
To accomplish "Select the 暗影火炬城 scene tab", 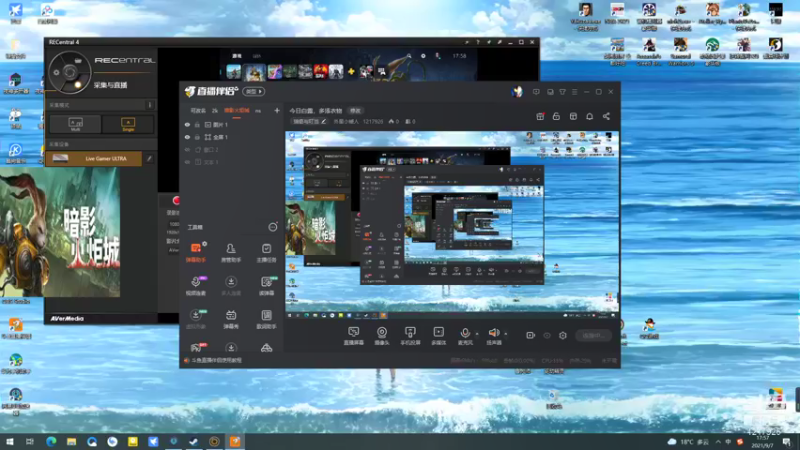I will pos(237,111).
